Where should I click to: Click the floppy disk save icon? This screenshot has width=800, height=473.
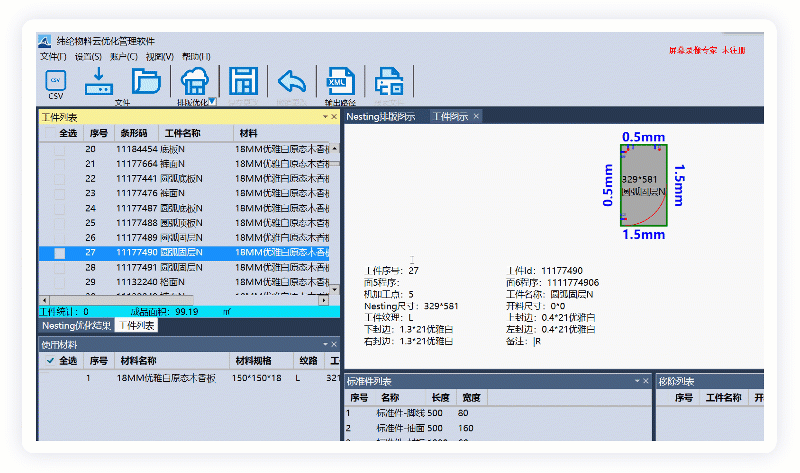[x=243, y=80]
